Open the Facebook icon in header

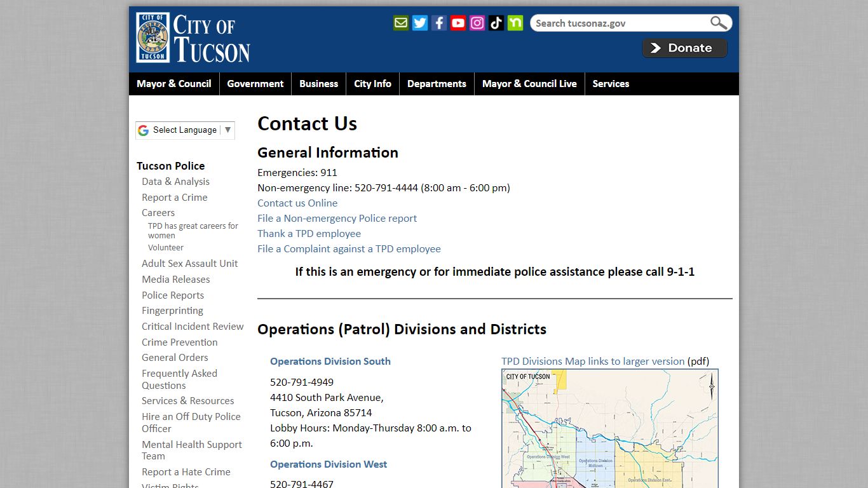pyautogui.click(x=439, y=23)
